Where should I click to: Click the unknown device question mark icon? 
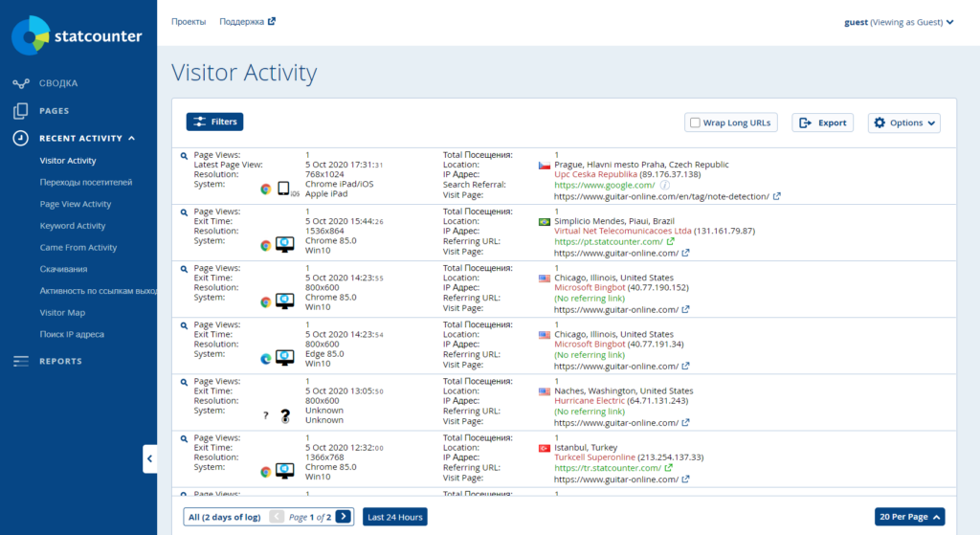click(285, 415)
